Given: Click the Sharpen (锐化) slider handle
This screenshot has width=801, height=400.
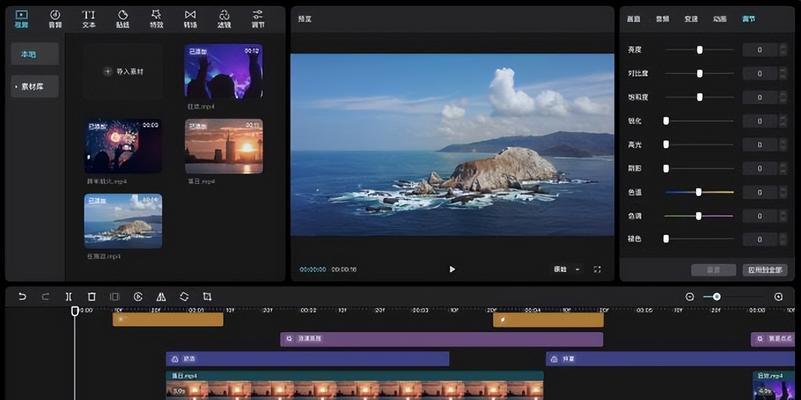Looking at the screenshot, I should (x=666, y=121).
